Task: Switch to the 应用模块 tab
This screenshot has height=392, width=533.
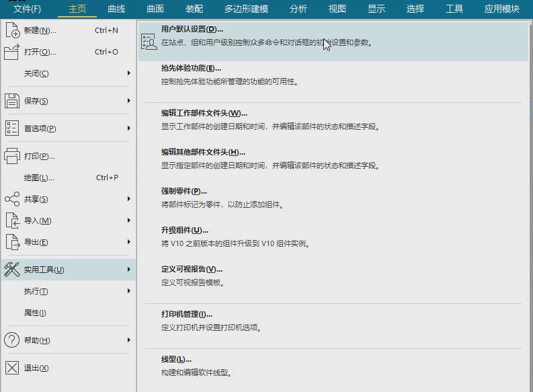Action: pyautogui.click(x=502, y=9)
